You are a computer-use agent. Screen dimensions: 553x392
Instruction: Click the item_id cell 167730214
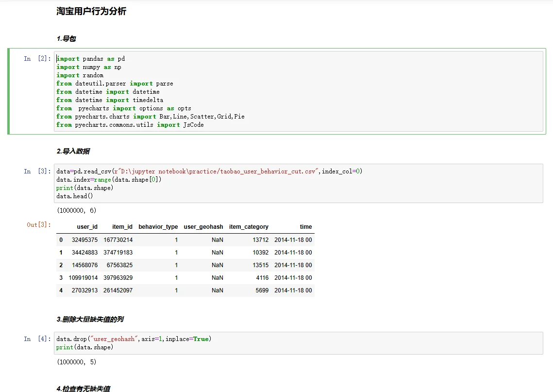pyautogui.click(x=118, y=240)
